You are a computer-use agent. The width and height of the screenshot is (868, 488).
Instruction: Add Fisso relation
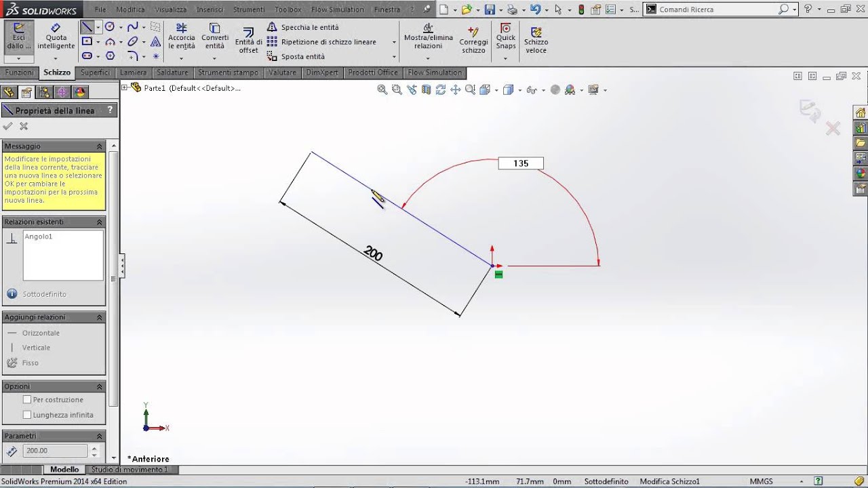pos(22,363)
